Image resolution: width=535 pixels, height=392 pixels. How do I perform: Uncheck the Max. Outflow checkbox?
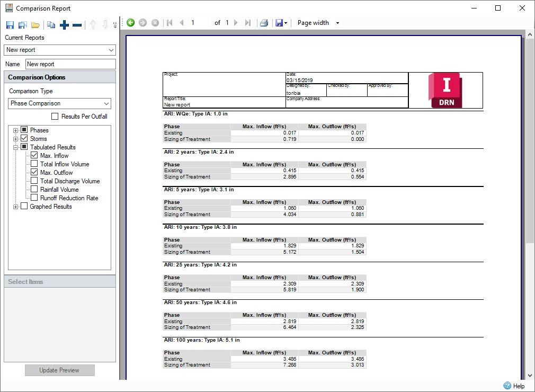coord(34,172)
